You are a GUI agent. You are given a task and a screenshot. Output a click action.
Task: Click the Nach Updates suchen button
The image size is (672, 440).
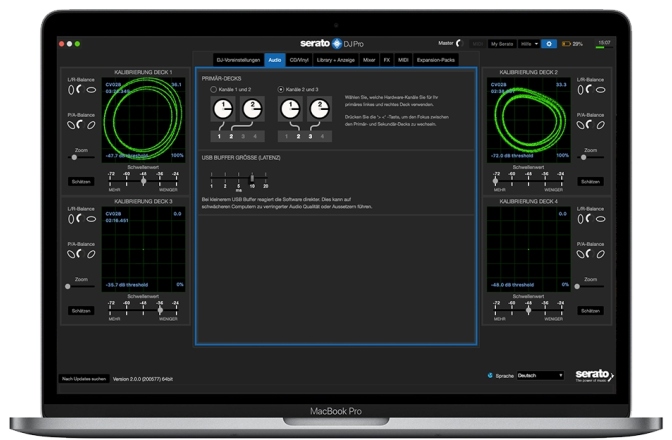click(84, 379)
